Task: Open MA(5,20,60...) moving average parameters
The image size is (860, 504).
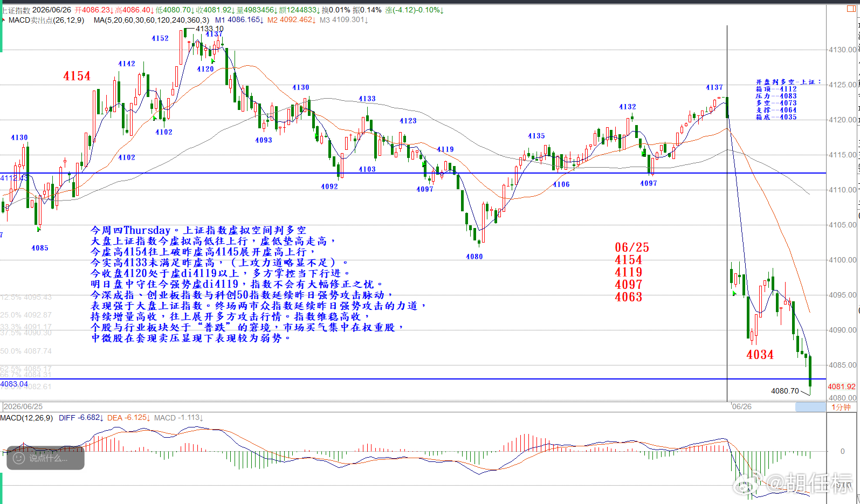Action: point(152,20)
